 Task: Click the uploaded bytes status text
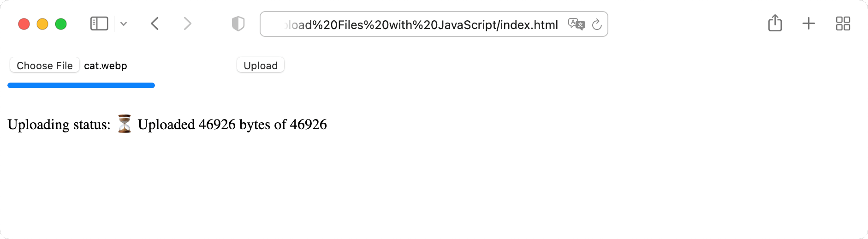click(232, 125)
